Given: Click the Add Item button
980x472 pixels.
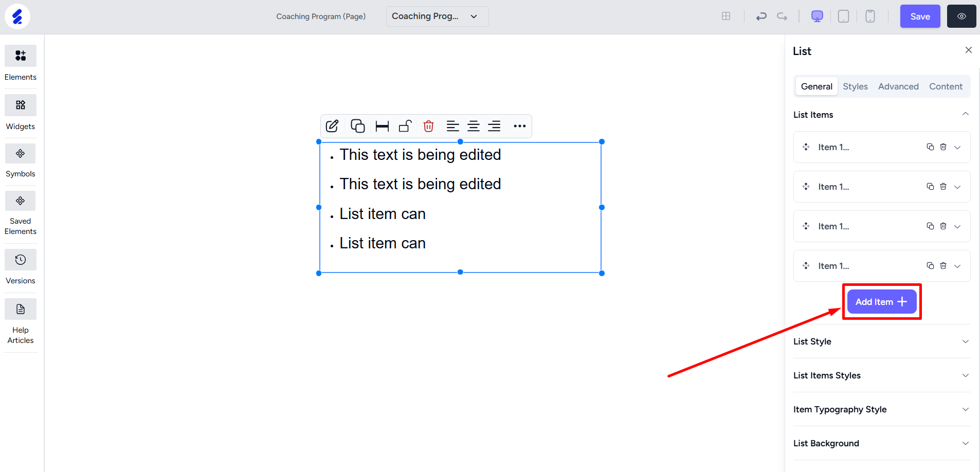Looking at the screenshot, I should [x=882, y=302].
